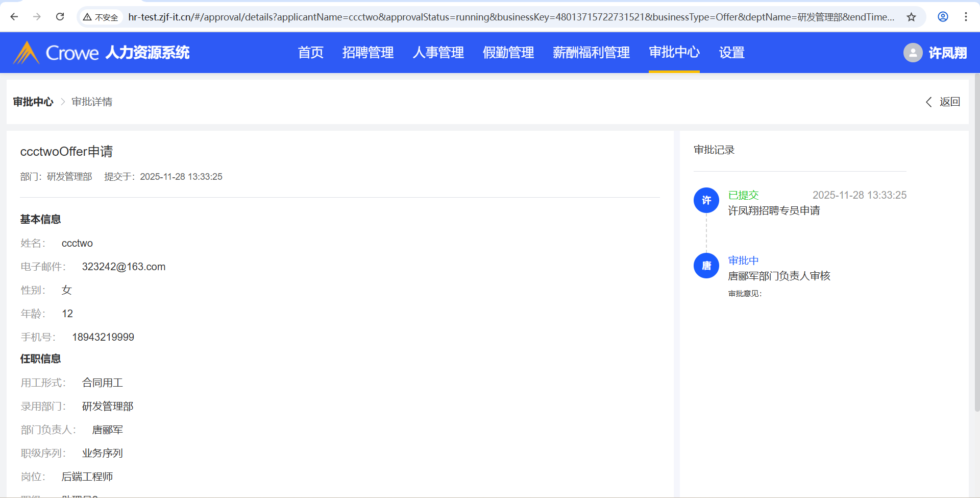Click the 部门负责人 value 唐郦军
The image size is (980, 498).
(x=108, y=430)
